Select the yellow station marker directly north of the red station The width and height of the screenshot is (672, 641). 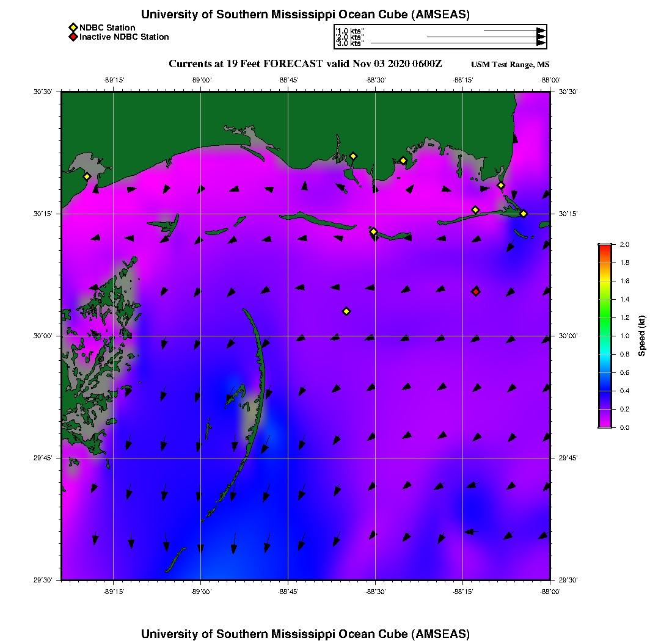(x=475, y=210)
